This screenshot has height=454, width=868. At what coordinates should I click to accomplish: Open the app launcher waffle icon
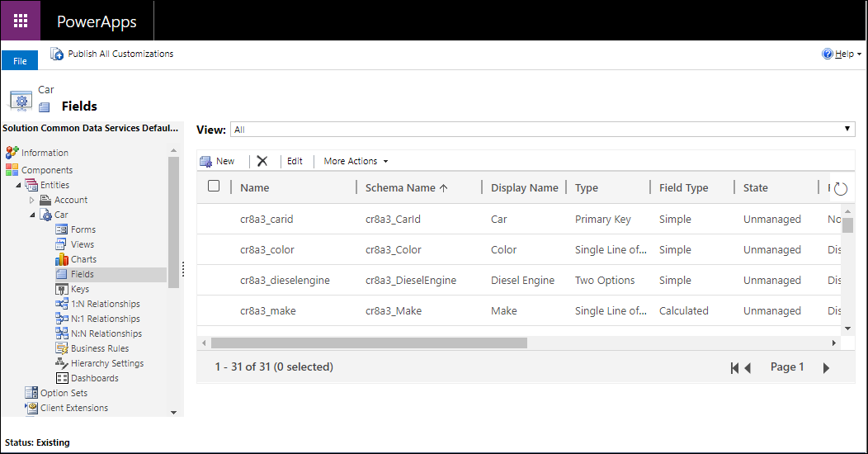[21, 21]
